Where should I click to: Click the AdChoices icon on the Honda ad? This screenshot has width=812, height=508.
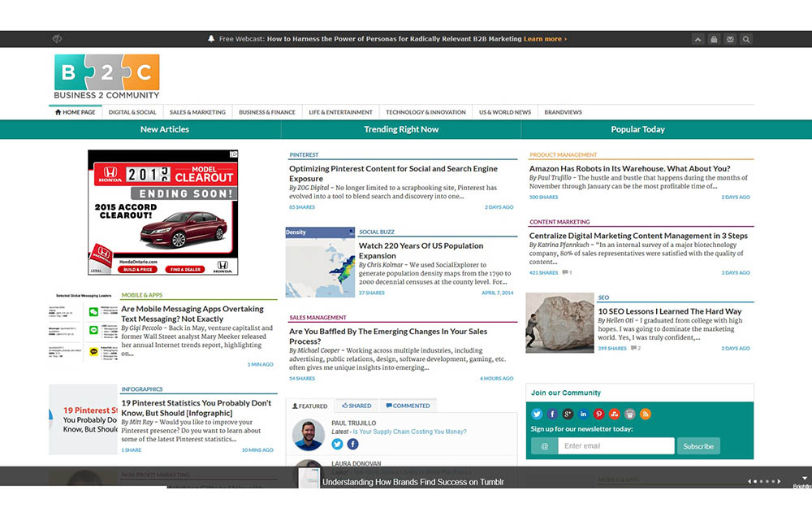(x=234, y=154)
